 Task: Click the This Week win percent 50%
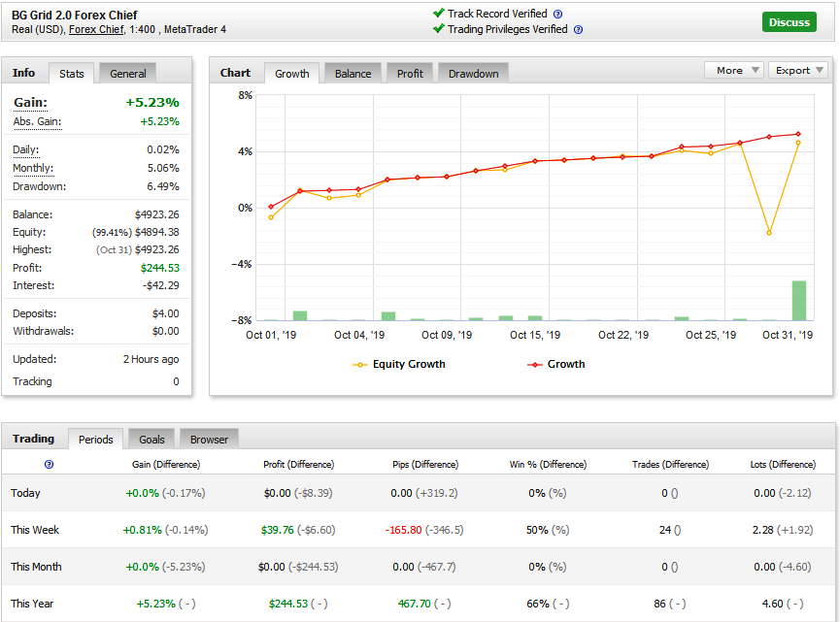click(537, 530)
